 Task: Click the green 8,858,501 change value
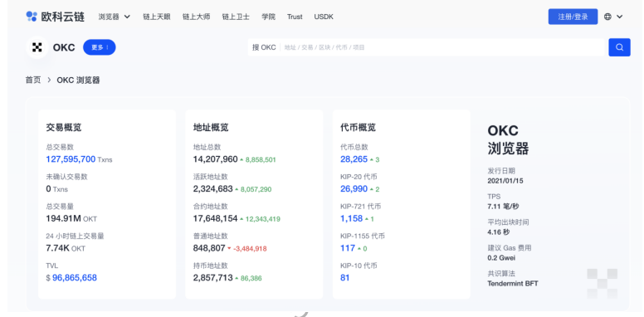(x=261, y=159)
